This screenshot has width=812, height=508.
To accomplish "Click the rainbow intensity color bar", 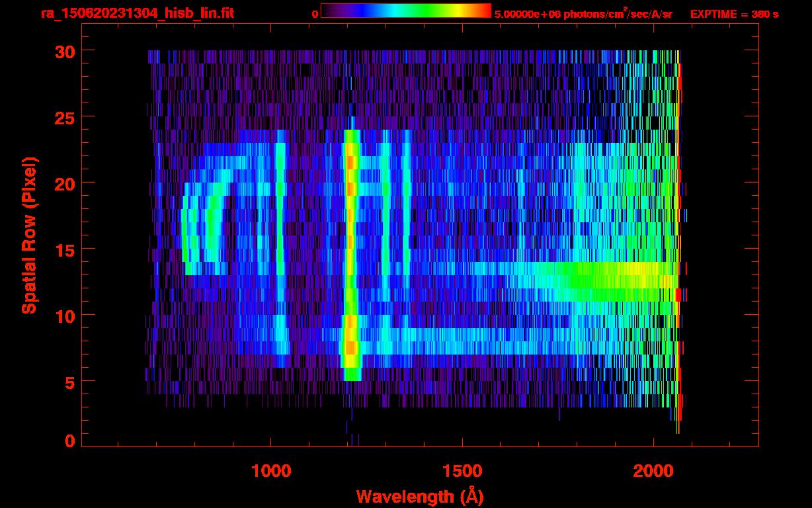I will coord(405,11).
